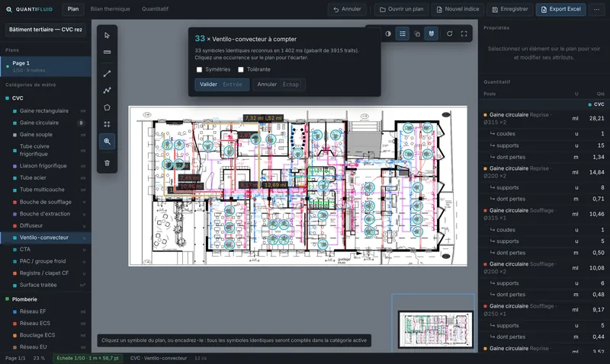This screenshot has height=364, width=610.
Task: Select the Réseau ECS category
Action: tap(46, 323)
